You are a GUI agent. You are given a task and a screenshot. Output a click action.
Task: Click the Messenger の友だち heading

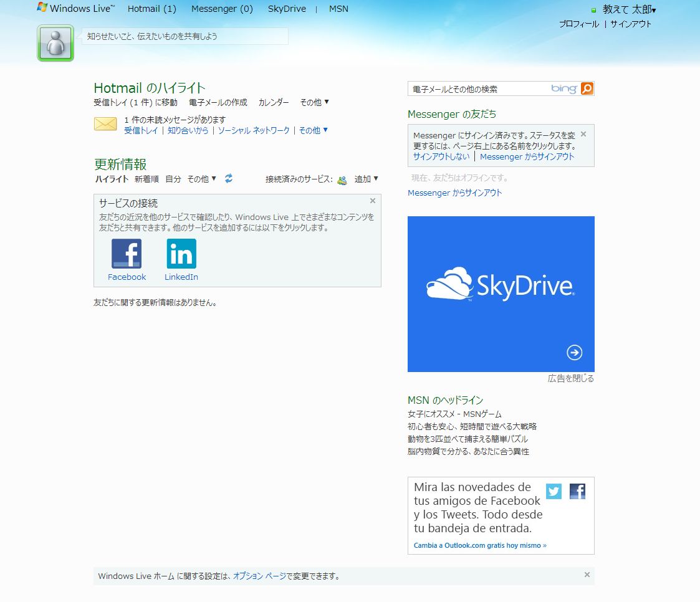click(452, 114)
